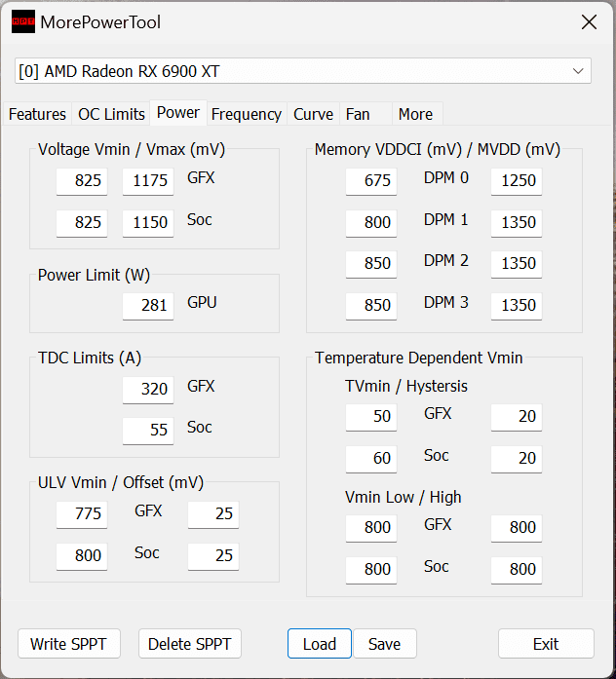Viewport: 616px width, 679px height.
Task: Edit the Soc Vmin Low field 800
Action: point(371,570)
